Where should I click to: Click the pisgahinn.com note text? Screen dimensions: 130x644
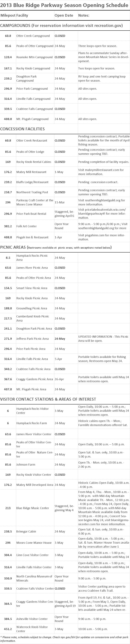[101, 237]
